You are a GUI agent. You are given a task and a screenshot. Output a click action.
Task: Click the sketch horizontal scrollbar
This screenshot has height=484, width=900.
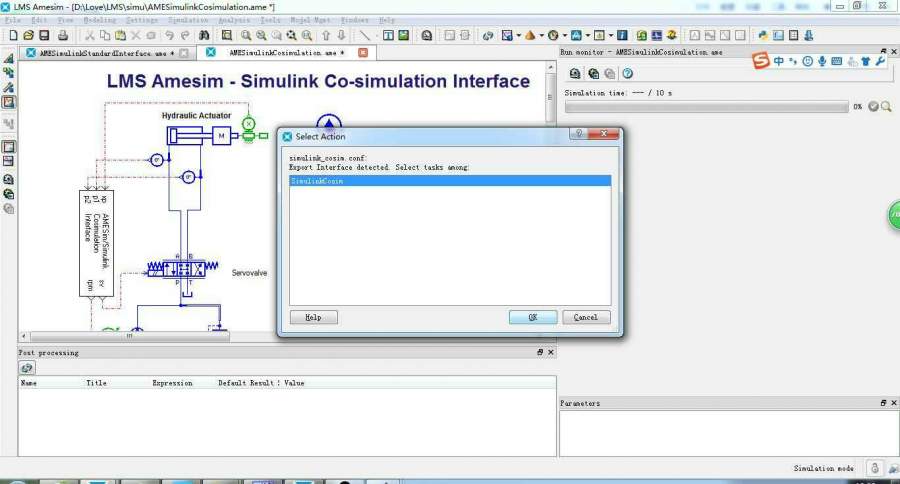(x=130, y=336)
